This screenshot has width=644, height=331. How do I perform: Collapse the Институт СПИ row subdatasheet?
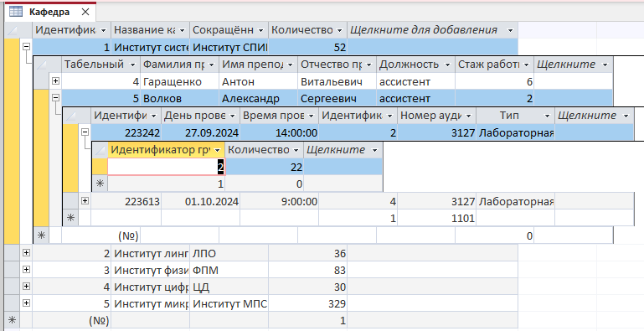[26, 47]
